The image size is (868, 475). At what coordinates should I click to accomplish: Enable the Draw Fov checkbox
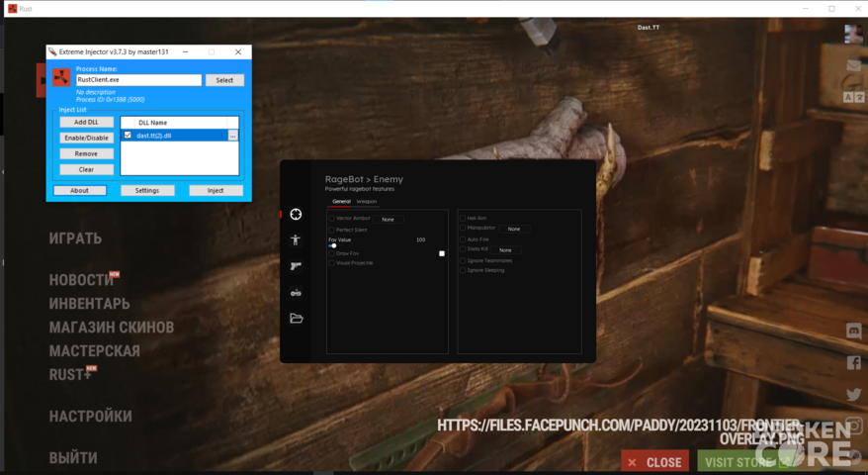pos(331,253)
